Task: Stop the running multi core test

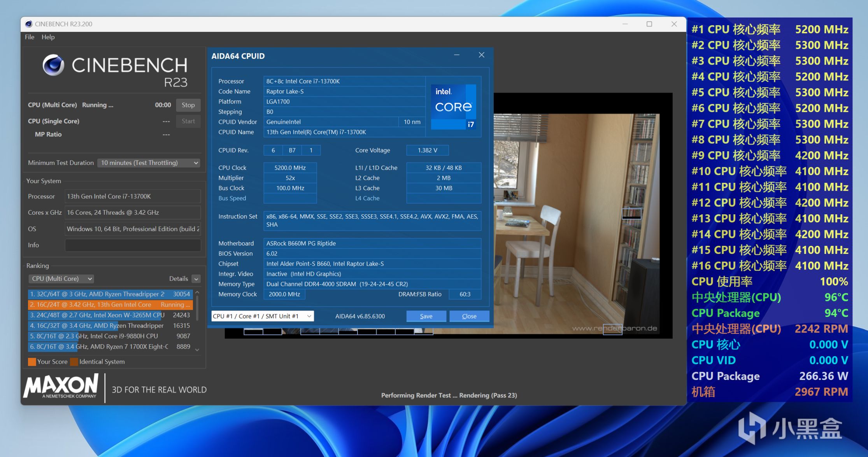Action: [188, 105]
